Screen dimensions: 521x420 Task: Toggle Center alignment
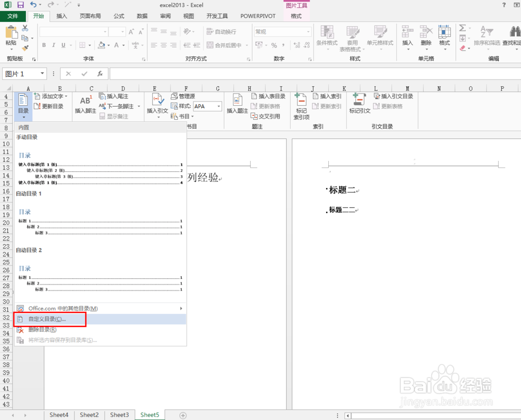[164, 45]
